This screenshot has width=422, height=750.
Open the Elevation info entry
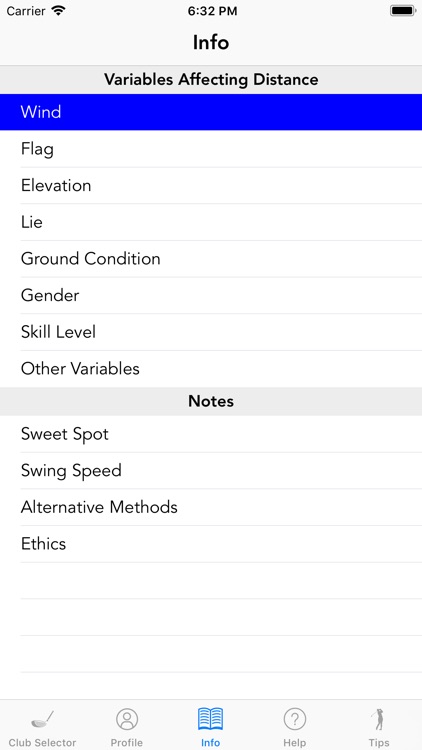[x=211, y=186]
